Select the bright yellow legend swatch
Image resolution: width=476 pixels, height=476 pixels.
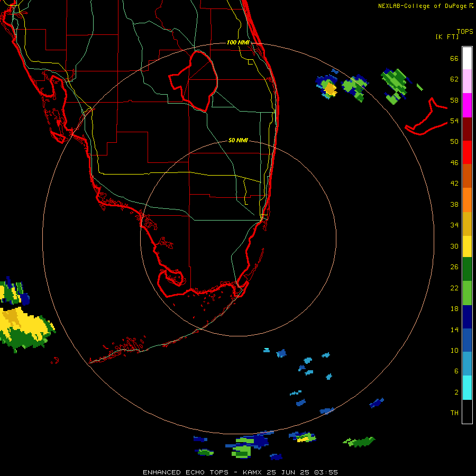pos(467,246)
